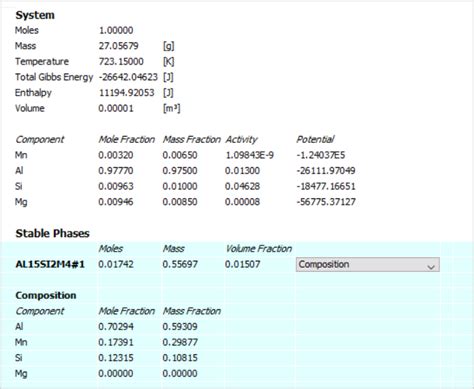Screen dimensions: 474x389
Task: Click phase Mn mass fraction 0.29877
Action: 180,342
